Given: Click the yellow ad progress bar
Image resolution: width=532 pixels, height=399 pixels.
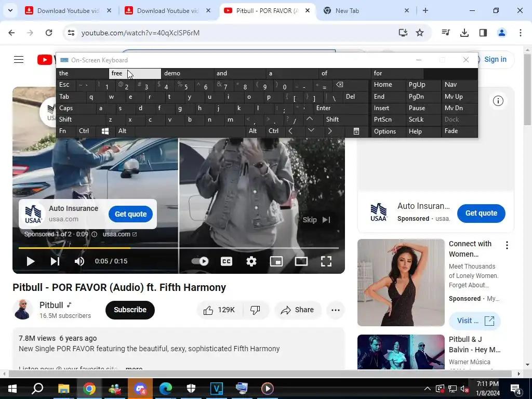Looking at the screenshot, I should tap(74, 248).
